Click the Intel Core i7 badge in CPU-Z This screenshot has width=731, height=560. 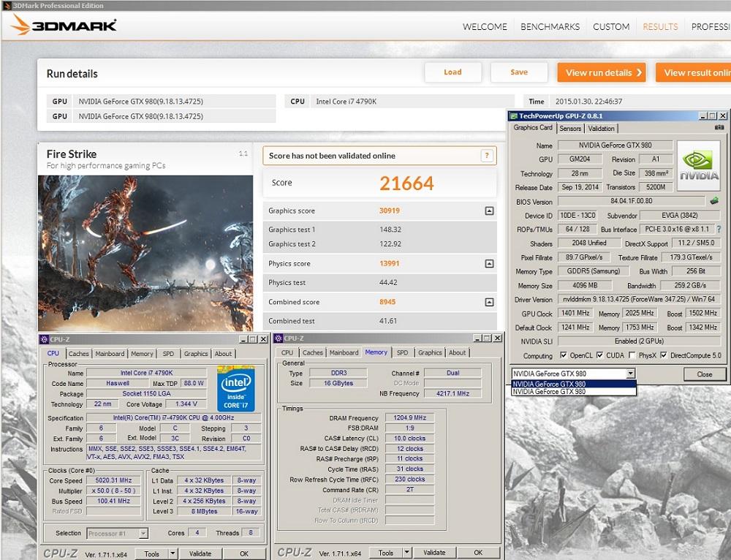[236, 389]
